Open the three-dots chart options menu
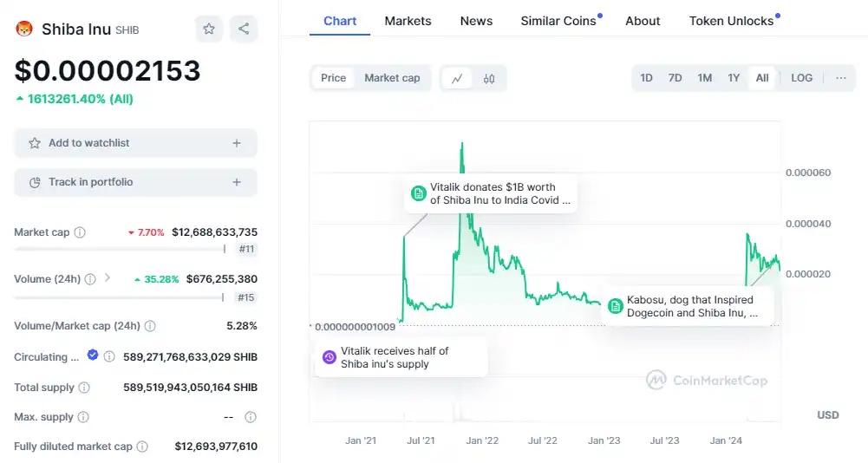The height and width of the screenshot is (463, 868). pos(840,78)
